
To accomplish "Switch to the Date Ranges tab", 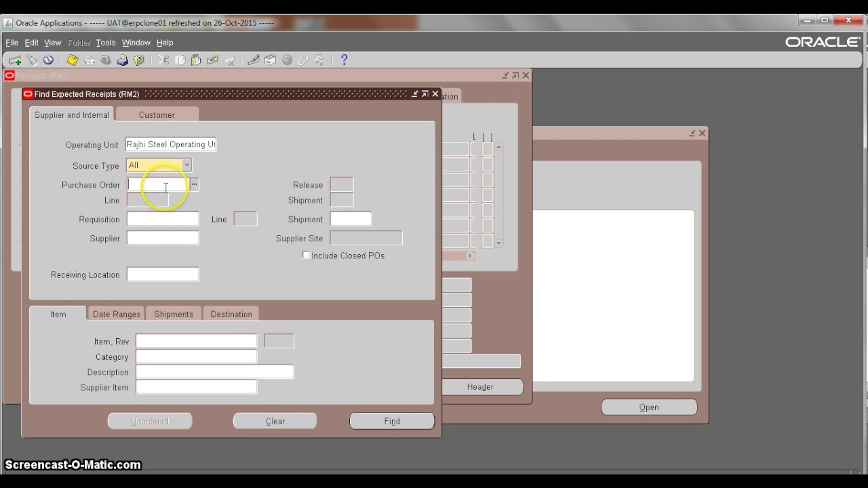I will (117, 314).
